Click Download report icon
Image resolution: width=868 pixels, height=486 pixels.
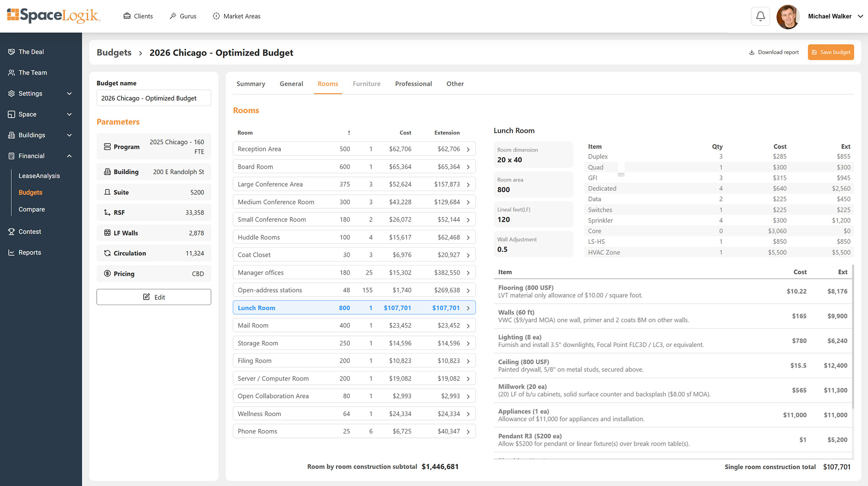coord(752,52)
